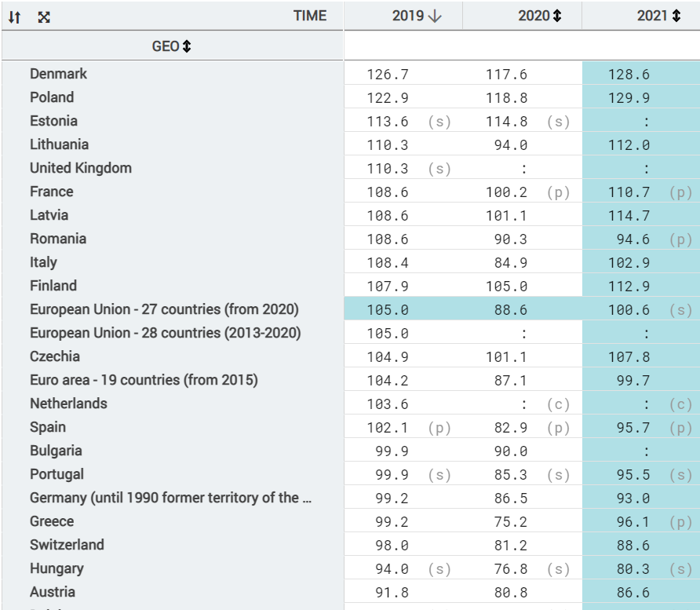The width and height of the screenshot is (700, 610).
Task: Click Austria's 2021 value 86.6
Action: [633, 593]
